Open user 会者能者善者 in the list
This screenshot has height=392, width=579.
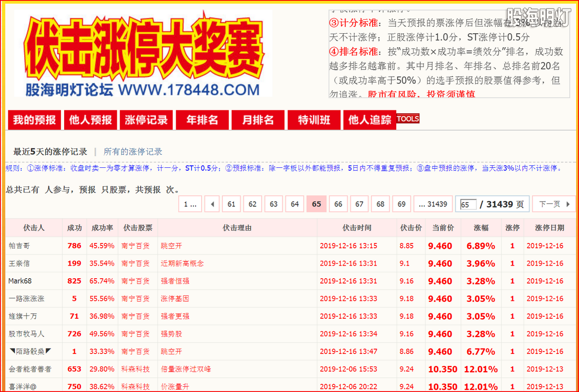coord(30,369)
